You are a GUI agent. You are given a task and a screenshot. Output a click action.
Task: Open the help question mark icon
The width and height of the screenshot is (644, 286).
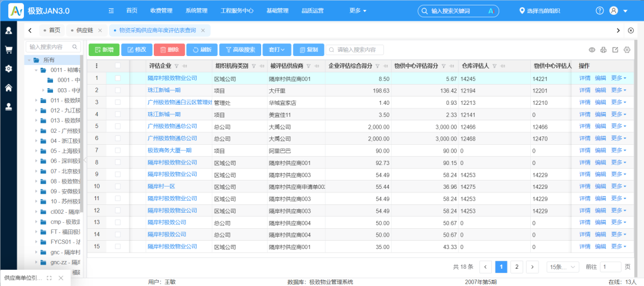tap(600, 11)
